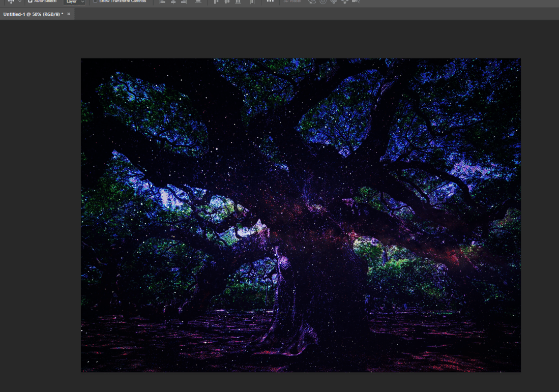The image size is (559, 392).
Task: Open the three-dot align and distribute options
Action: click(x=270, y=2)
